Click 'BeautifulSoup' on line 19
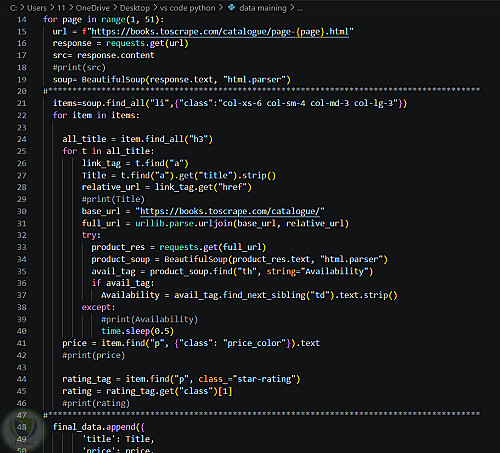 point(113,80)
